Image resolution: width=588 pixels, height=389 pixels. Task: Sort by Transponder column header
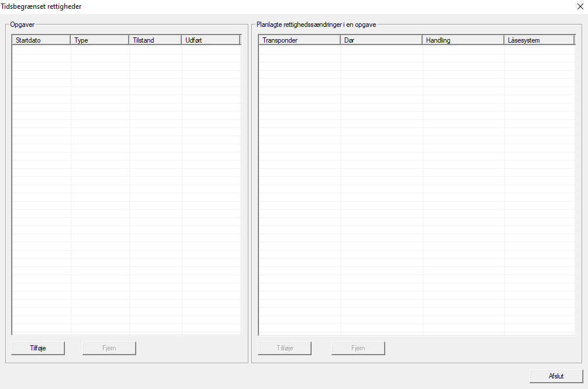coord(299,40)
